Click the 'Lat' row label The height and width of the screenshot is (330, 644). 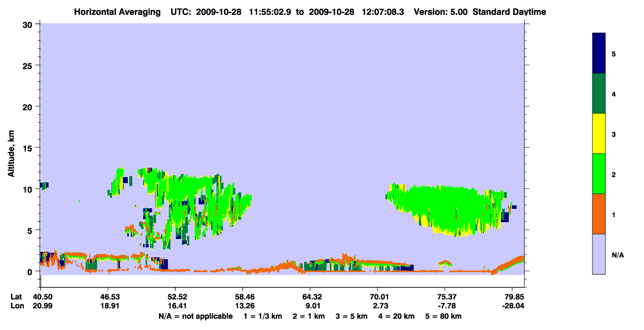[x=16, y=297]
